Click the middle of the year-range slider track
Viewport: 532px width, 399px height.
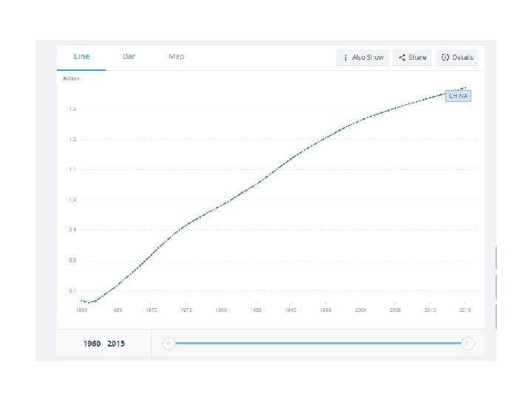click(318, 343)
